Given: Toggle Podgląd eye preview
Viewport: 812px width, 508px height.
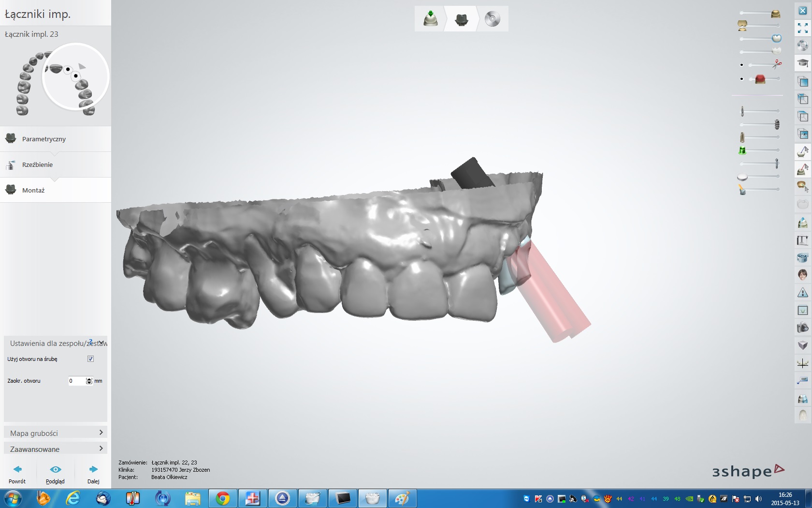Looking at the screenshot, I should [x=55, y=473].
